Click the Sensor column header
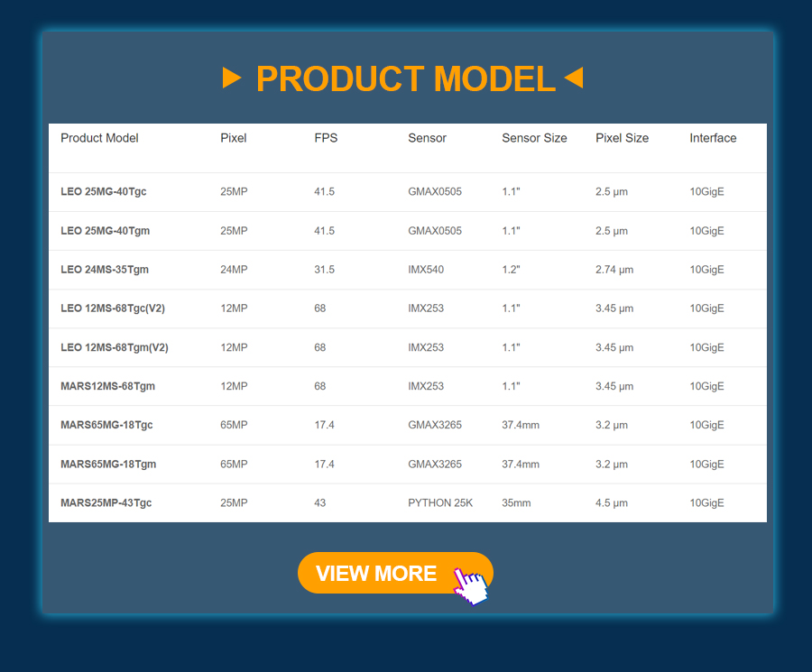This screenshot has width=812, height=672. 428,138
